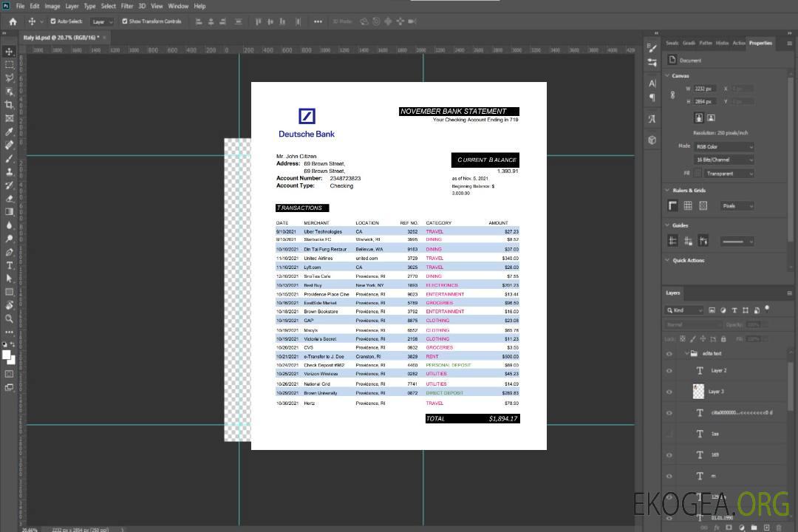Screen dimensions: 798x532
Task: Lock guides icon in Guides section
Action: pyautogui.click(x=688, y=242)
